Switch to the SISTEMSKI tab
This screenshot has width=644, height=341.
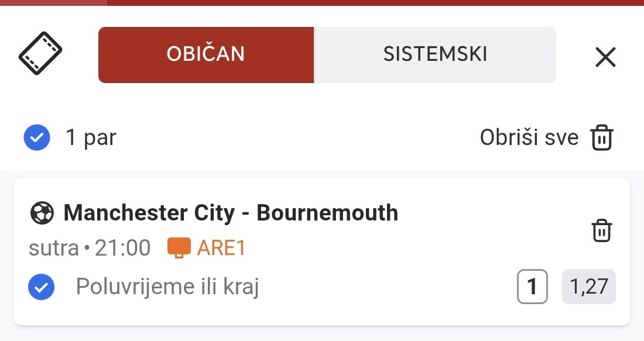[435, 55]
